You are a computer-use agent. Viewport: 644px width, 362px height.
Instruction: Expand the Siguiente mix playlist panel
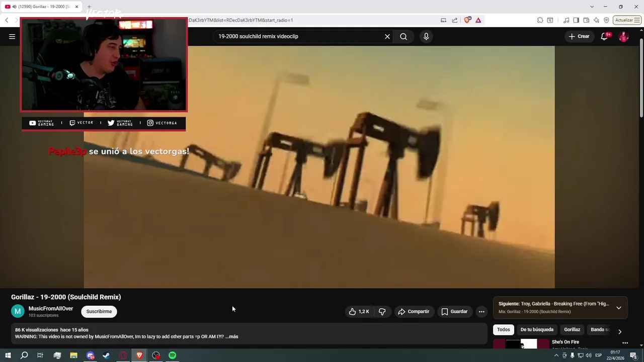(x=619, y=308)
